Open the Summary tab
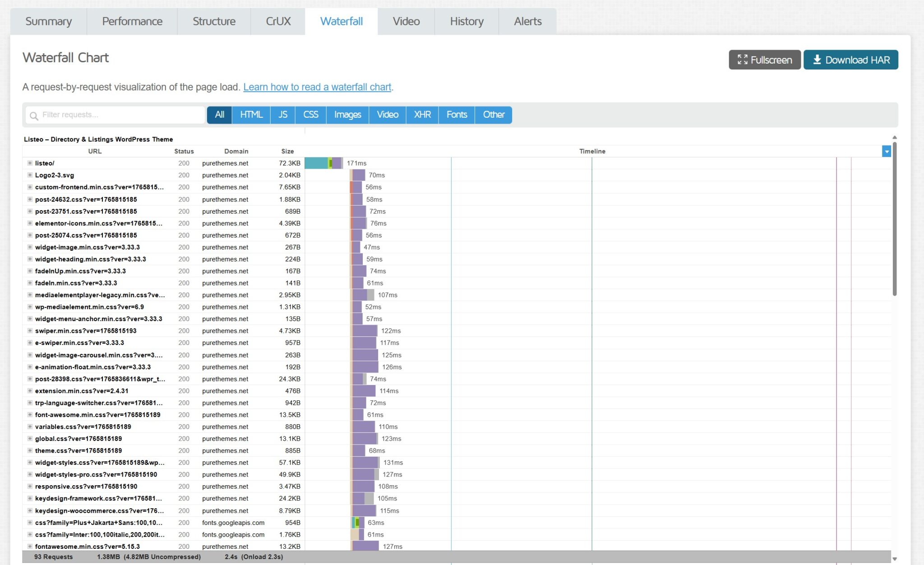 (49, 21)
